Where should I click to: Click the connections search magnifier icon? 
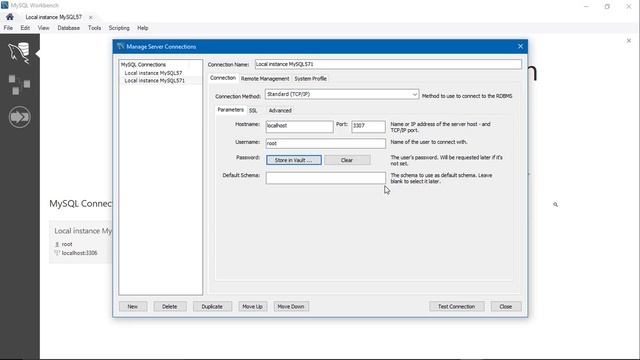556,204
